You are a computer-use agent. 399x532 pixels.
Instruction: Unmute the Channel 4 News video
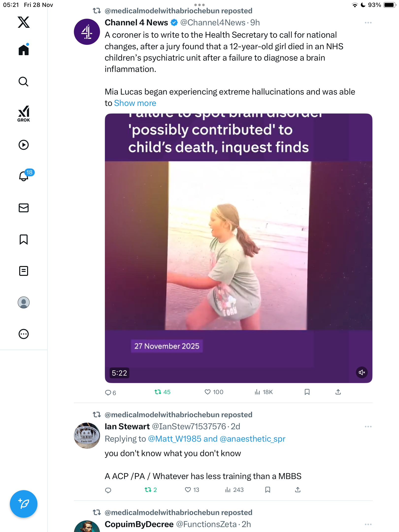pyautogui.click(x=362, y=372)
